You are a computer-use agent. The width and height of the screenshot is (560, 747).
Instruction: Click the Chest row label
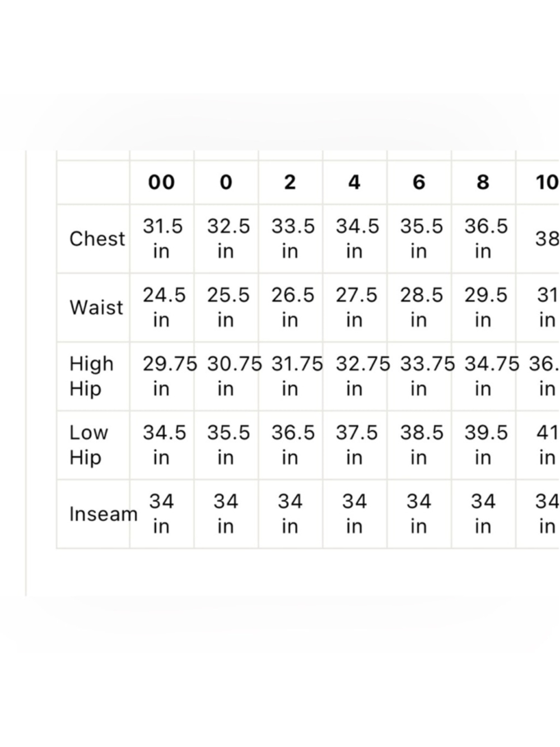(x=97, y=239)
